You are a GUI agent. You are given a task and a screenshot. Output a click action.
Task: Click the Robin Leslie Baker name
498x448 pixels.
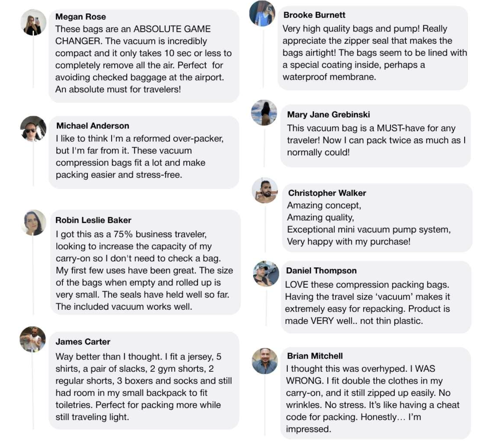click(x=93, y=220)
